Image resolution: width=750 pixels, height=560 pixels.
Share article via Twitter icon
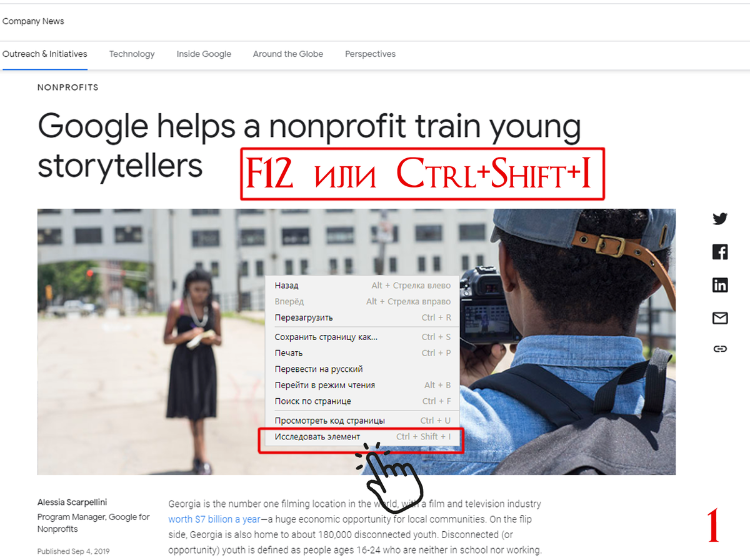coord(720,219)
